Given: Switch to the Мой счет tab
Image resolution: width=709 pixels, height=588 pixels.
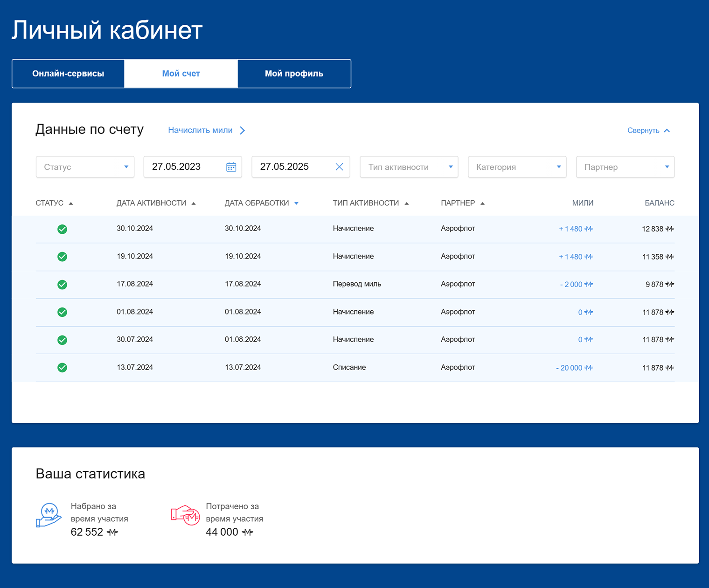Looking at the screenshot, I should tap(181, 74).
